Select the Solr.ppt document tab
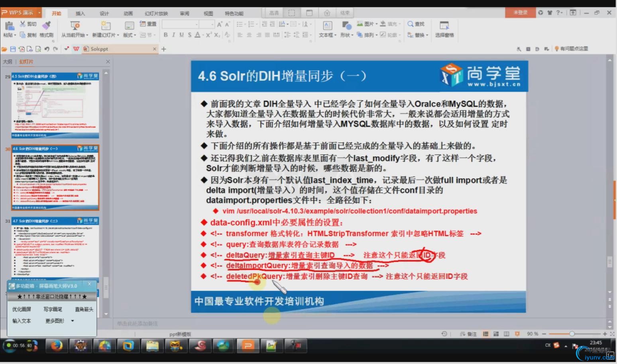 tap(120, 49)
